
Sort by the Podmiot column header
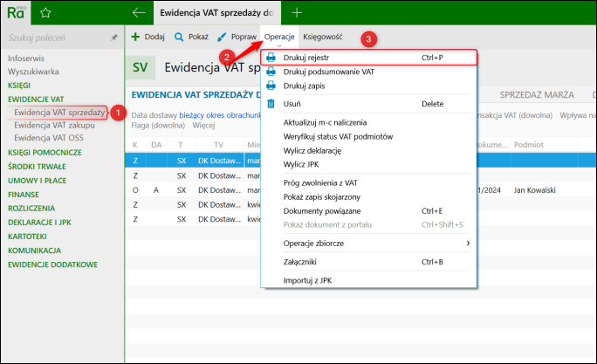[528, 145]
